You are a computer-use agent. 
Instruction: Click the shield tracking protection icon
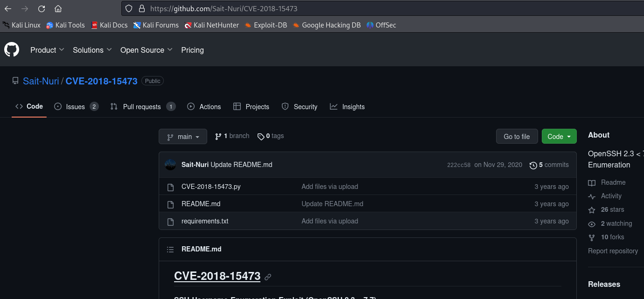coord(130,8)
